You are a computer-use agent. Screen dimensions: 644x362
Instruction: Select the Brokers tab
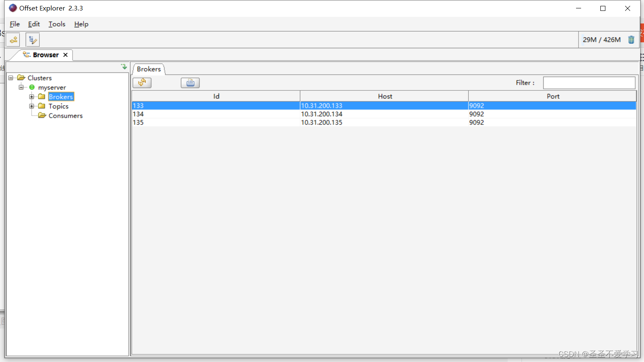coord(149,69)
